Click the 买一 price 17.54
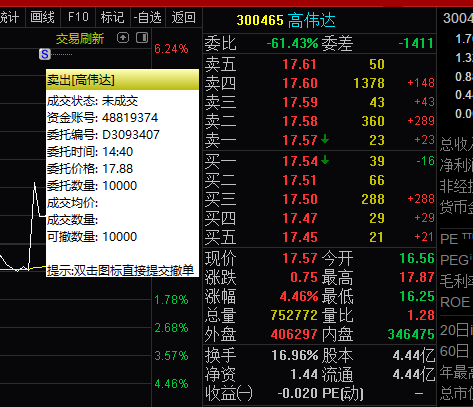The width and height of the screenshot is (473, 407). [x=300, y=161]
